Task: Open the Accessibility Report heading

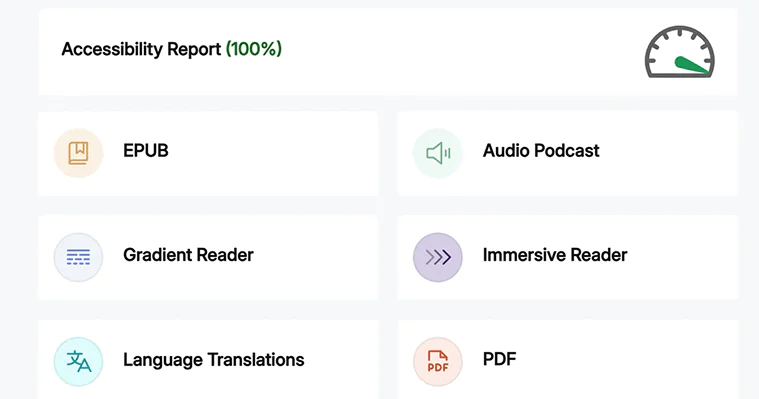Action: click(141, 49)
